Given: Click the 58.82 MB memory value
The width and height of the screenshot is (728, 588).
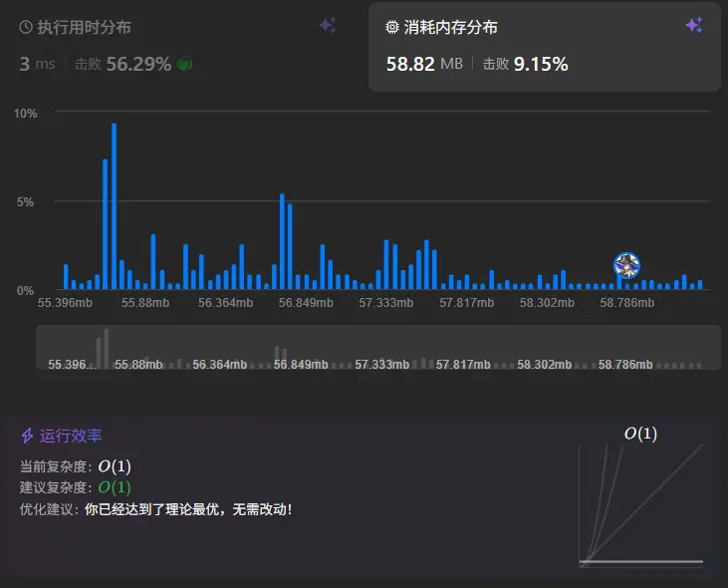Looking at the screenshot, I should click(x=424, y=64).
